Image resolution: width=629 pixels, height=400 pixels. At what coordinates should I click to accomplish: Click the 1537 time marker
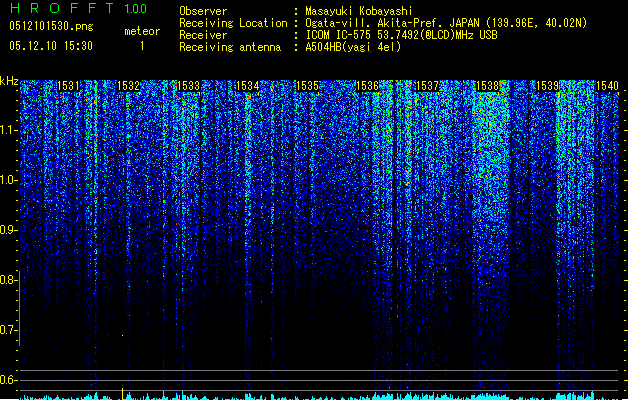pyautogui.click(x=427, y=86)
